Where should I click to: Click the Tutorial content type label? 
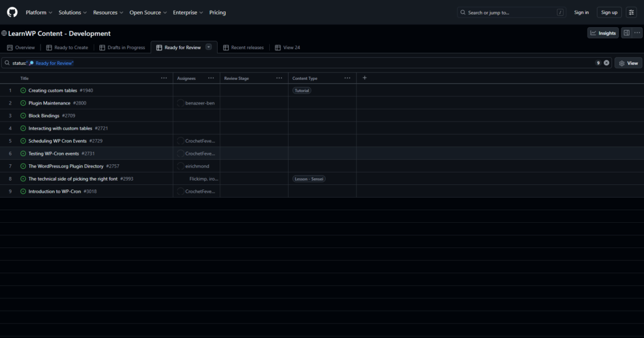(x=301, y=91)
